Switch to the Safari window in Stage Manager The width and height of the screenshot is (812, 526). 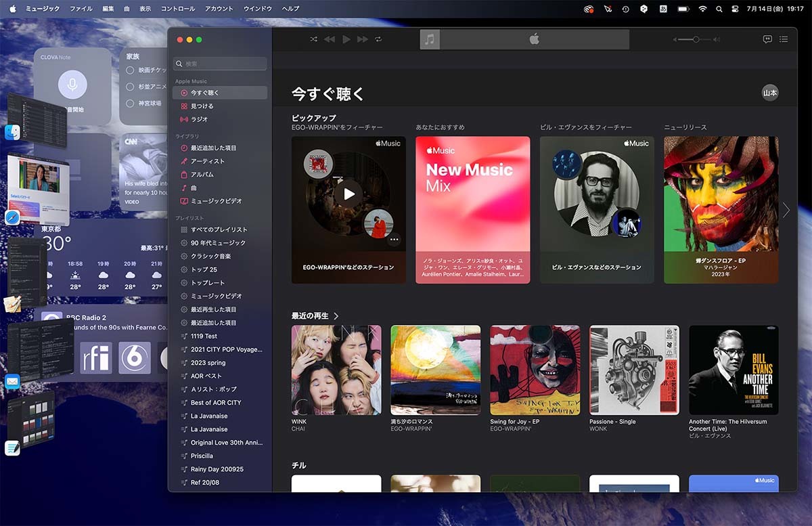38,188
